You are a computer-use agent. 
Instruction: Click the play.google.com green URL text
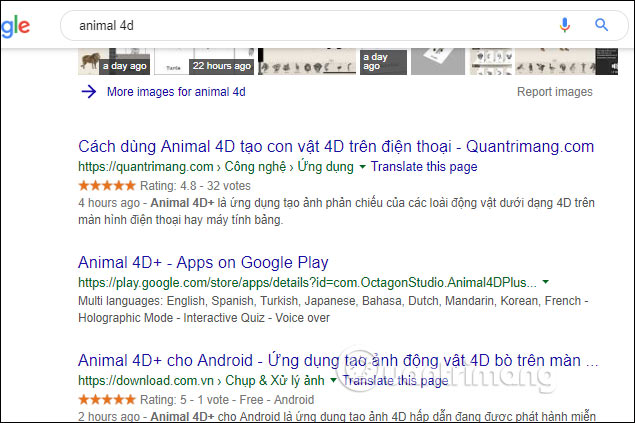(307, 282)
